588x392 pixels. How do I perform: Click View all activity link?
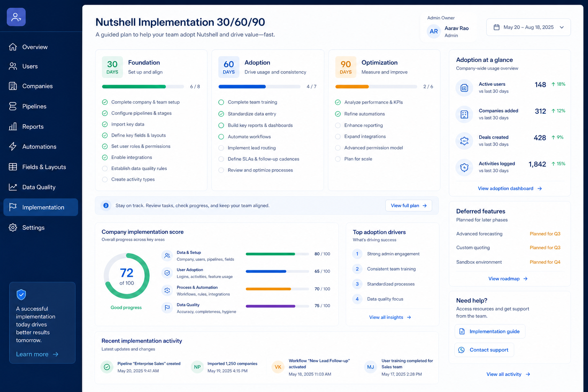(508, 374)
